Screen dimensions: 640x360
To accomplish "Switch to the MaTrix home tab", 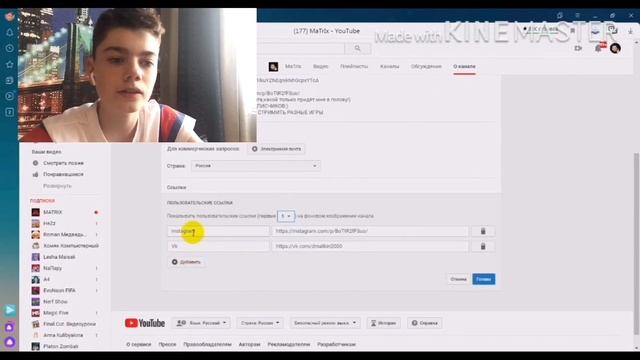I will click(x=293, y=67).
